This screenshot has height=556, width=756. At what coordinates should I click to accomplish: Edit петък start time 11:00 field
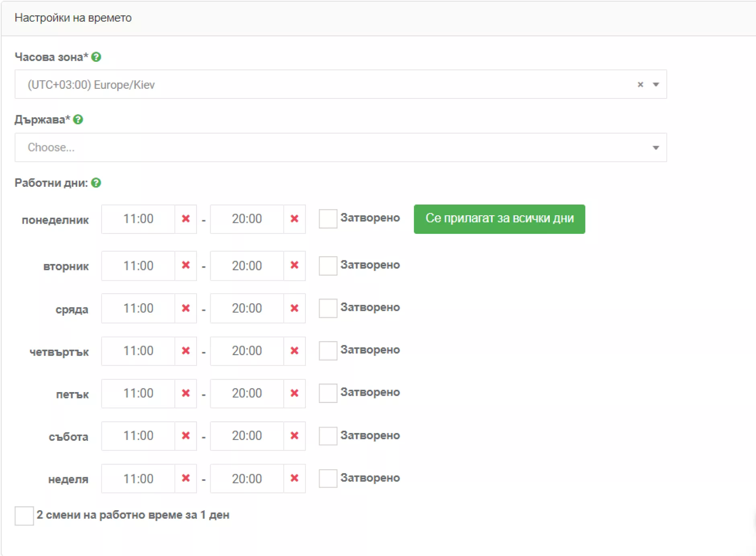tap(138, 393)
